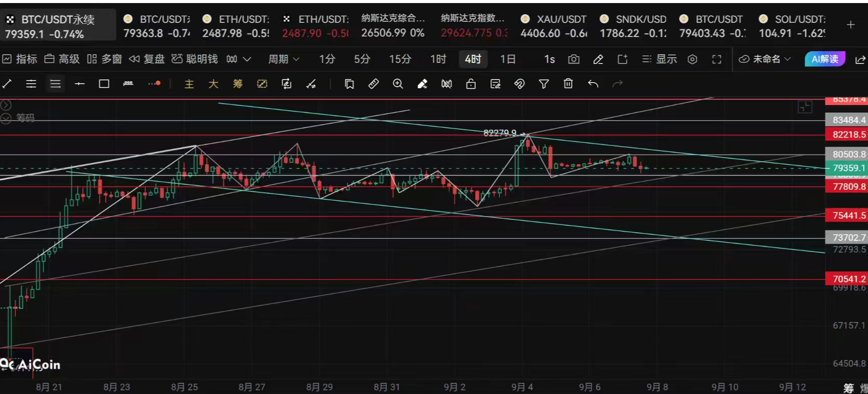Select the BTC/USDT永续 symbol tab
The height and width of the screenshot is (394, 868).
pos(58,26)
